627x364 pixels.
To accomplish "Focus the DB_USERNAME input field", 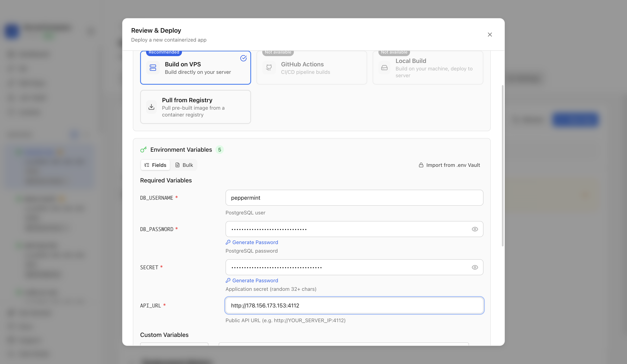I will [x=354, y=198].
